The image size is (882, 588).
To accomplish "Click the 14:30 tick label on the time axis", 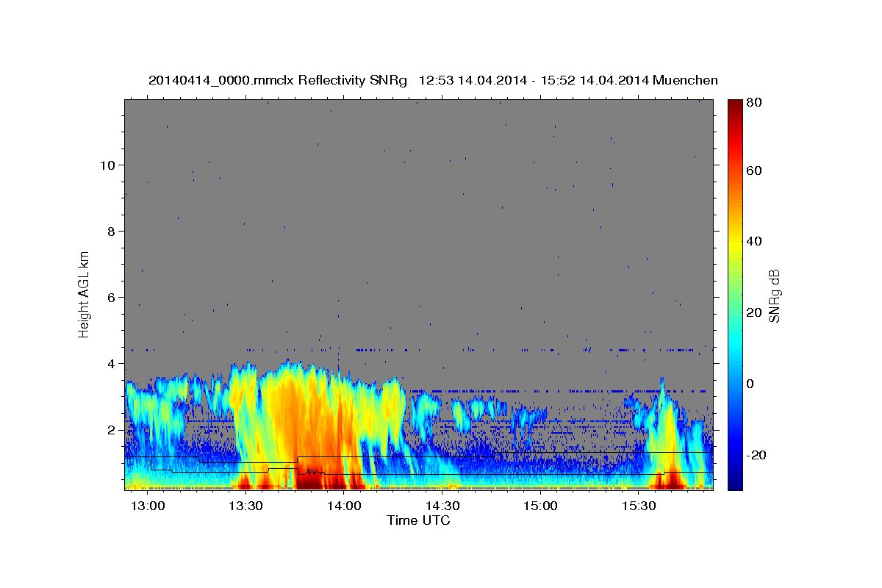I will pyautogui.click(x=442, y=506).
